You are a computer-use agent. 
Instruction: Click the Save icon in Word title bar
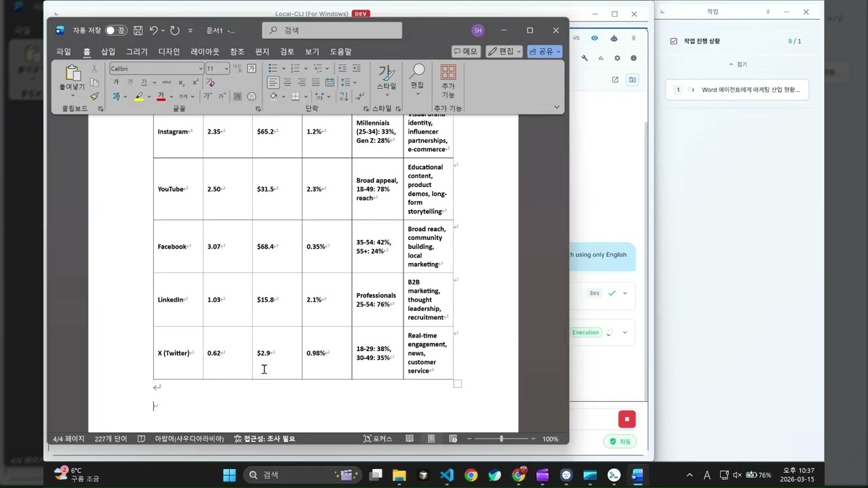coord(138,30)
